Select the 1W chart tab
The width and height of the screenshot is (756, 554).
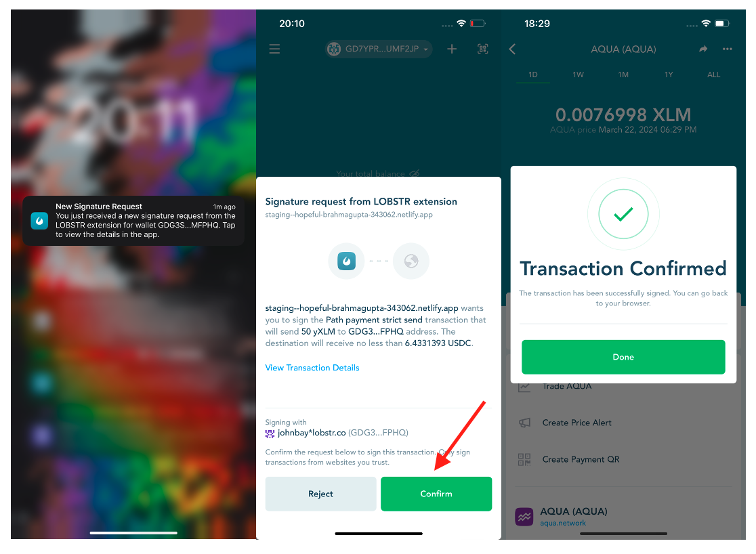coord(578,74)
